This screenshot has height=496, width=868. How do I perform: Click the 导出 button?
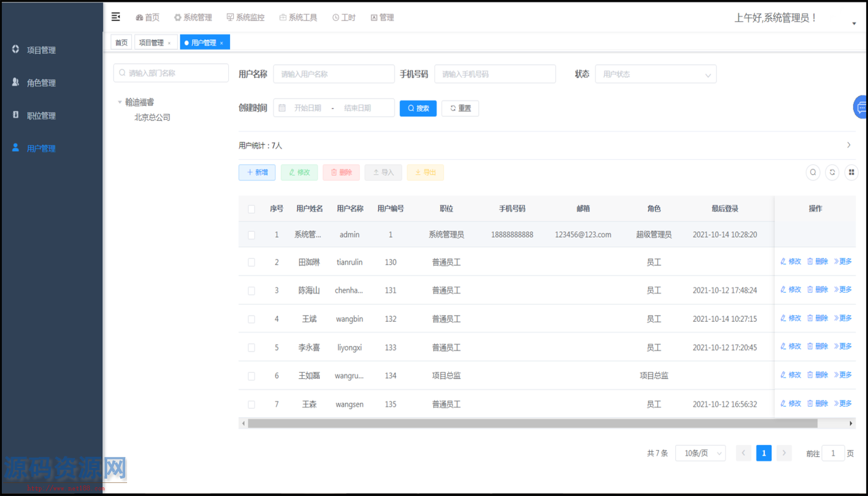[x=425, y=172]
